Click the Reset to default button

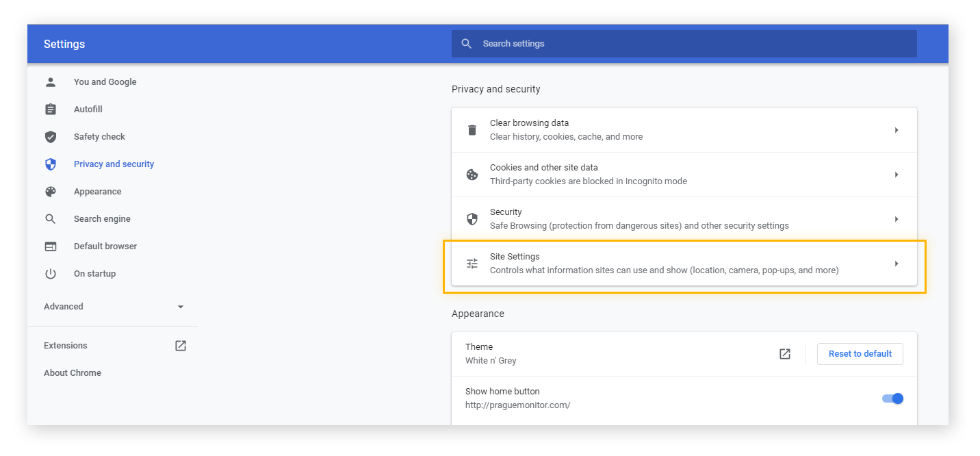(860, 353)
